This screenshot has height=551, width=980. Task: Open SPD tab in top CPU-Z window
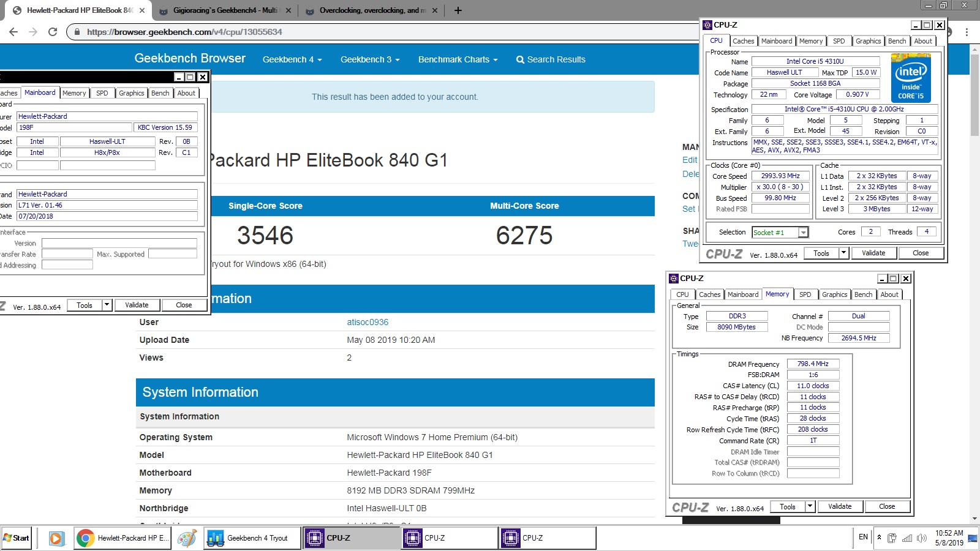(839, 41)
